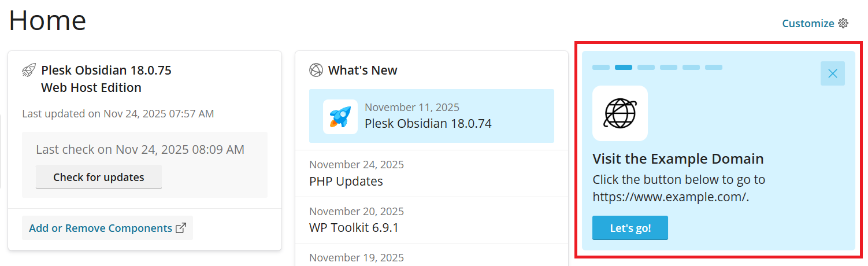
Task: Click the rocket thumbnail for Plesk Obsidian 18.0.74
Action: (340, 116)
